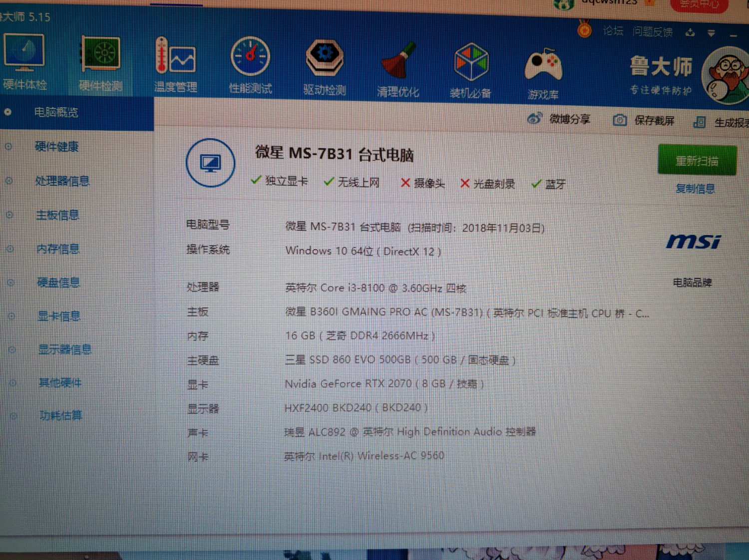Click the Intel(R) Wireless-AC 9560 value
This screenshot has width=749, height=560.
[x=364, y=456]
